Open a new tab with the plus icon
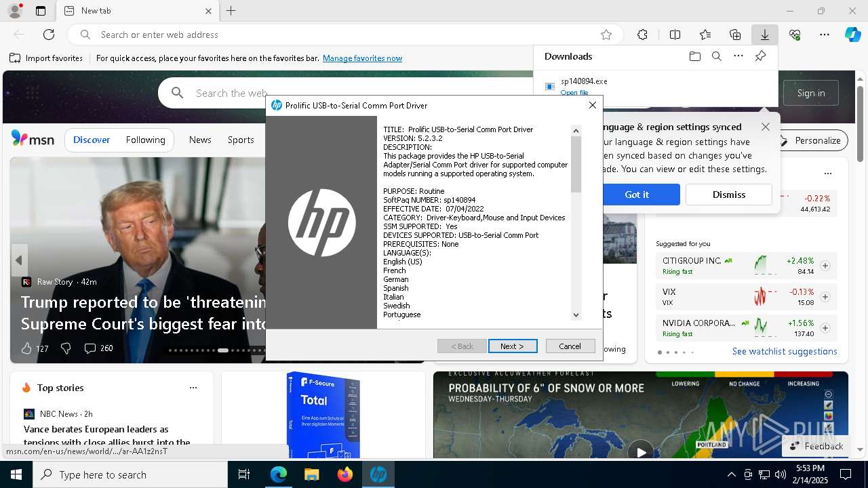The height and width of the screenshot is (488, 868). pyautogui.click(x=231, y=11)
